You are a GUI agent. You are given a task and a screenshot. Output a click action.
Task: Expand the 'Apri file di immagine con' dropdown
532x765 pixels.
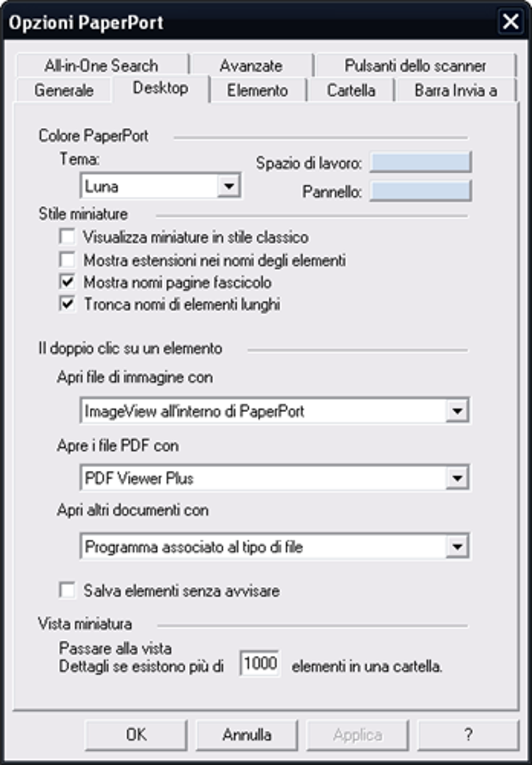(458, 412)
